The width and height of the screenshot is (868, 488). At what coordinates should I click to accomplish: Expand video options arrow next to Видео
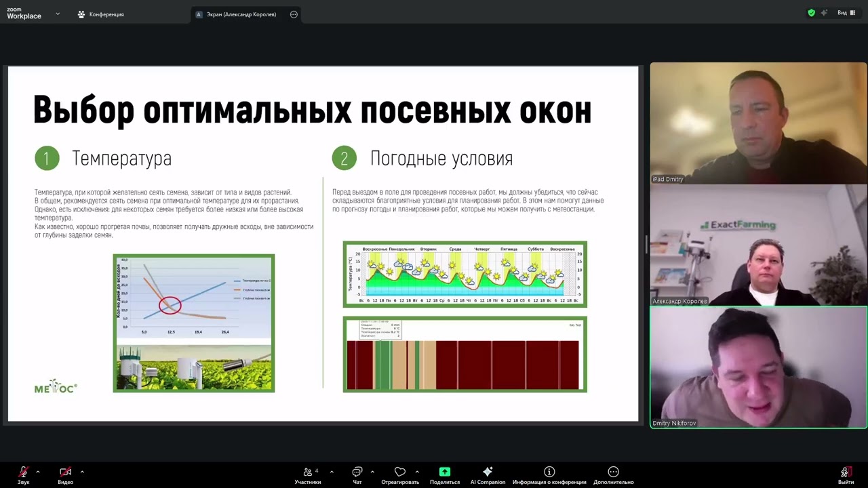[82, 472]
